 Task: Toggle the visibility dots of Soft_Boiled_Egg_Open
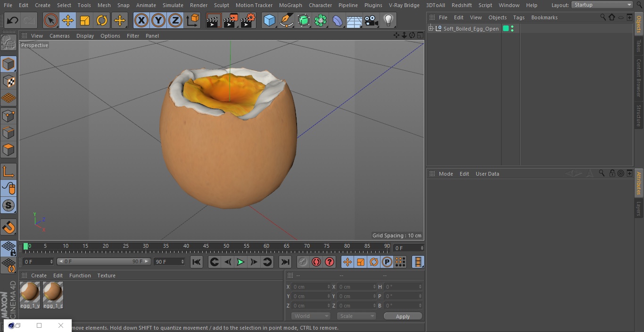(512, 29)
